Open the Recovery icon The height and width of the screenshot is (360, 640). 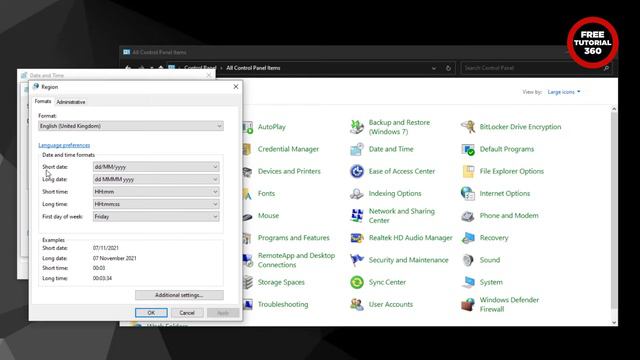468,238
